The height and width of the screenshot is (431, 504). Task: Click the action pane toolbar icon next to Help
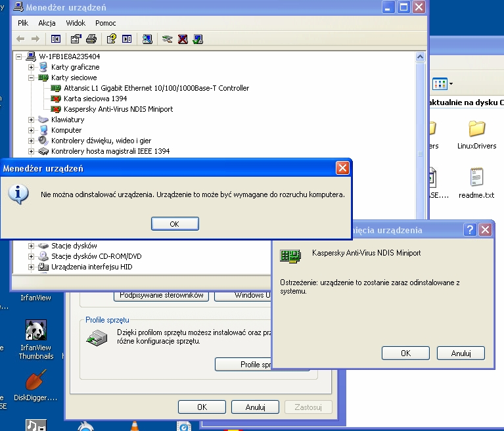click(127, 39)
